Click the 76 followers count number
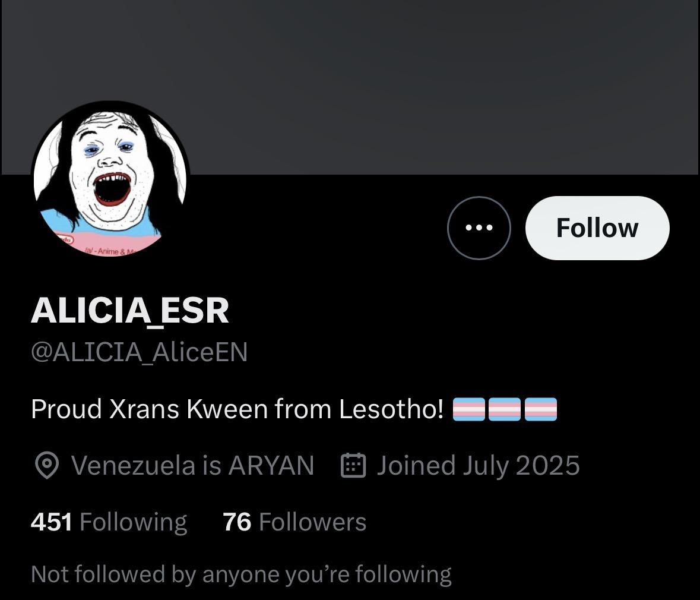The image size is (700, 600). 237,522
